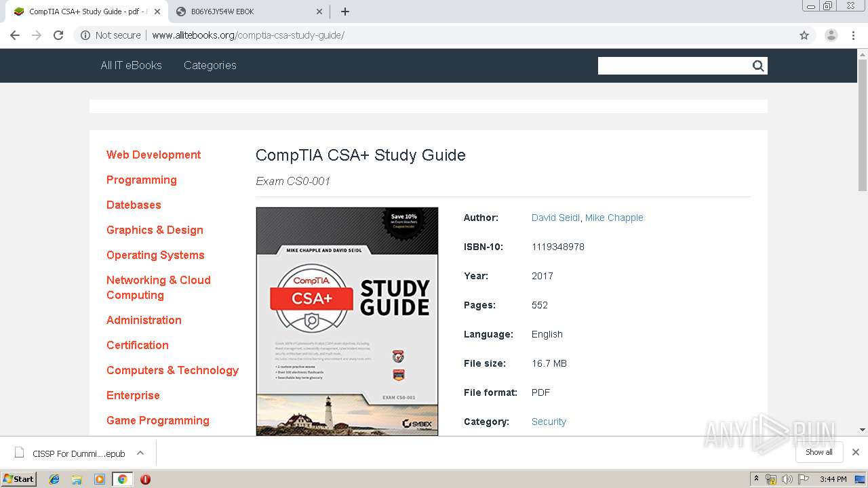Click the address bar URL
The height and width of the screenshot is (488, 868).
point(248,35)
